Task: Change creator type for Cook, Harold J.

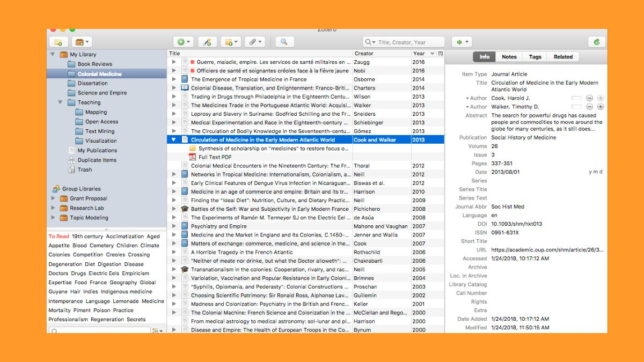Action: [477, 98]
